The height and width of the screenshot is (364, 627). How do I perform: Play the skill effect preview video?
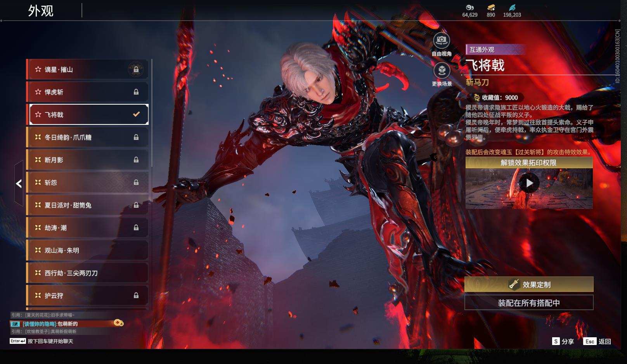[x=529, y=183]
